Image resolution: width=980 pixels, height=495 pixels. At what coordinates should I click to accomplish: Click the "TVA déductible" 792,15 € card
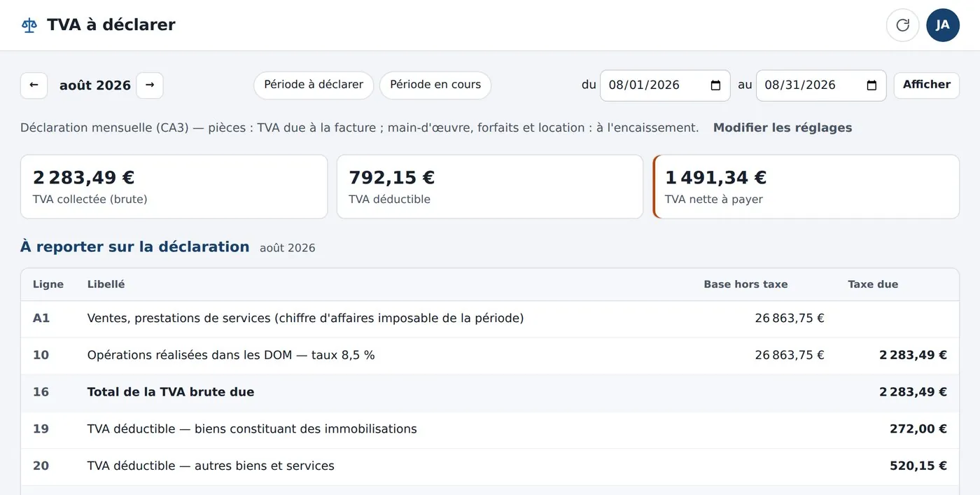(x=490, y=186)
